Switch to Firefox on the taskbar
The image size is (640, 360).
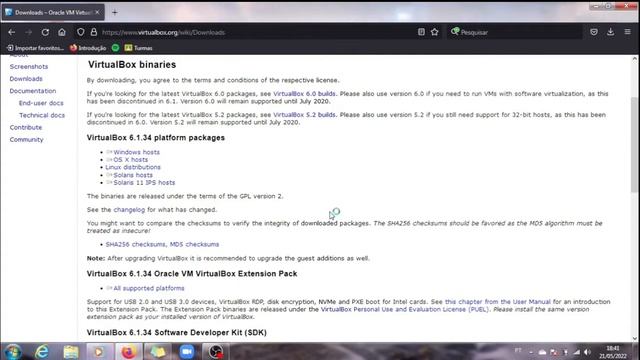(x=128, y=351)
